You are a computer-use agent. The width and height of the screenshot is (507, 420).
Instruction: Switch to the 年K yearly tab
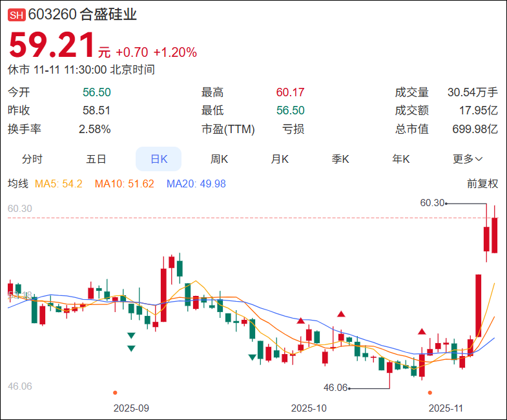tap(400, 159)
